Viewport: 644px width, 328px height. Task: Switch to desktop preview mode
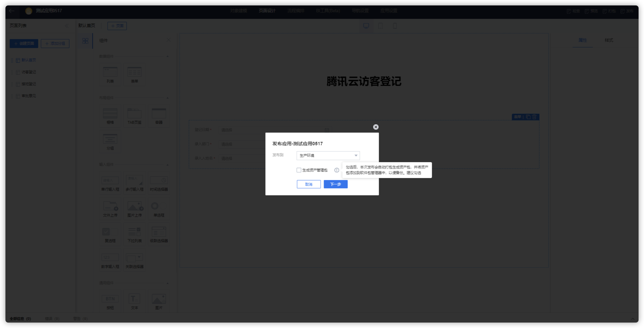click(366, 26)
